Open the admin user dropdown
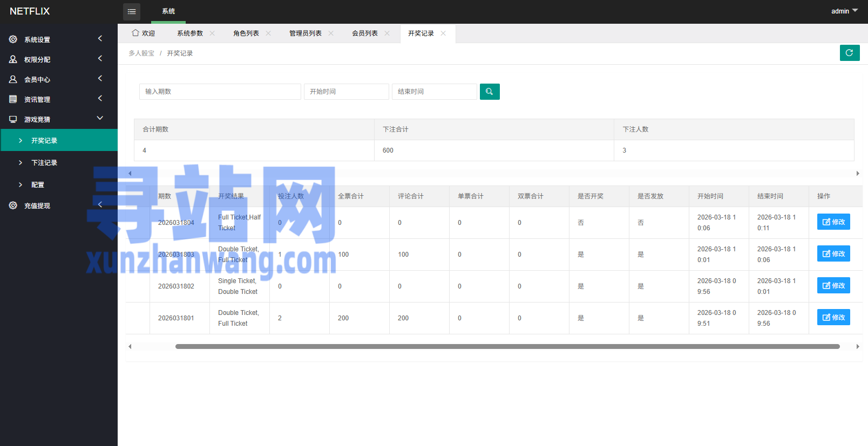This screenshot has height=446, width=868. pos(844,11)
